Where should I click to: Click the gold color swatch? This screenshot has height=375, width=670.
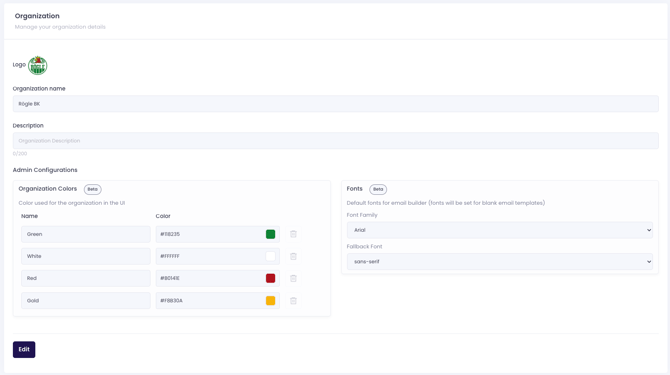270,301
